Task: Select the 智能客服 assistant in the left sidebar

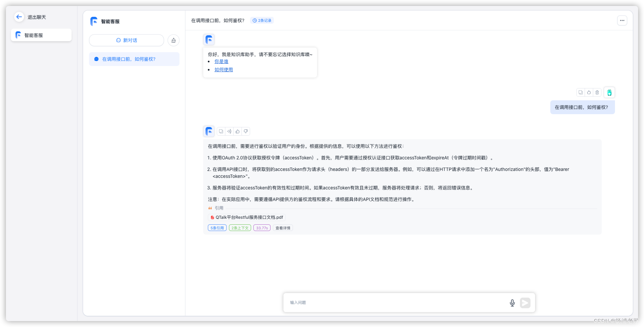Action: click(x=41, y=35)
